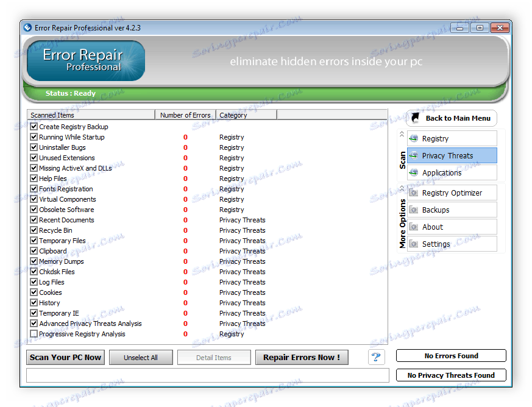532x407 pixels.
Task: Uncheck the Cookies scan item
Action: pos(34,292)
